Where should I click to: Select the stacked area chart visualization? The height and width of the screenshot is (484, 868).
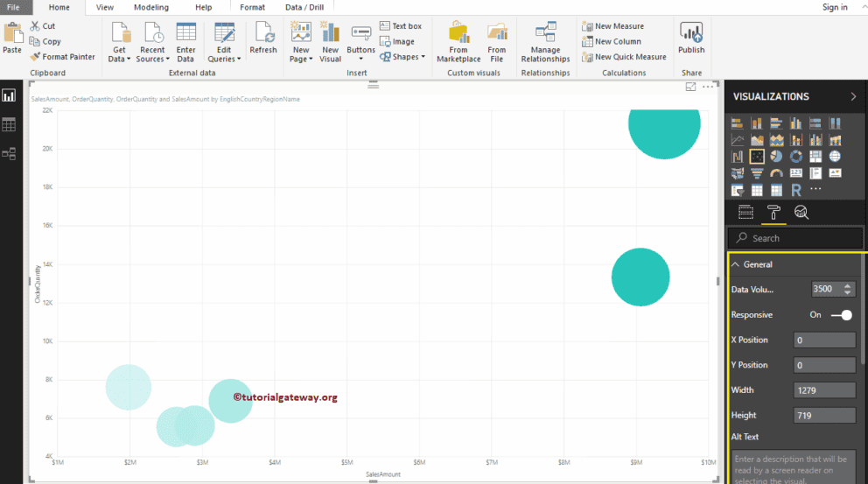pyautogui.click(x=776, y=140)
